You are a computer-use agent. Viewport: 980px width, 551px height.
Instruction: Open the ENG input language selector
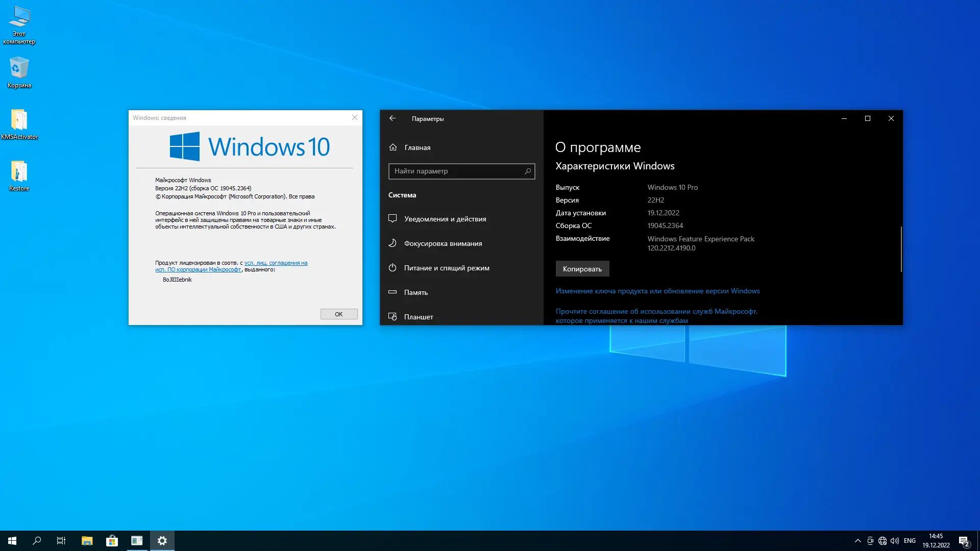910,541
